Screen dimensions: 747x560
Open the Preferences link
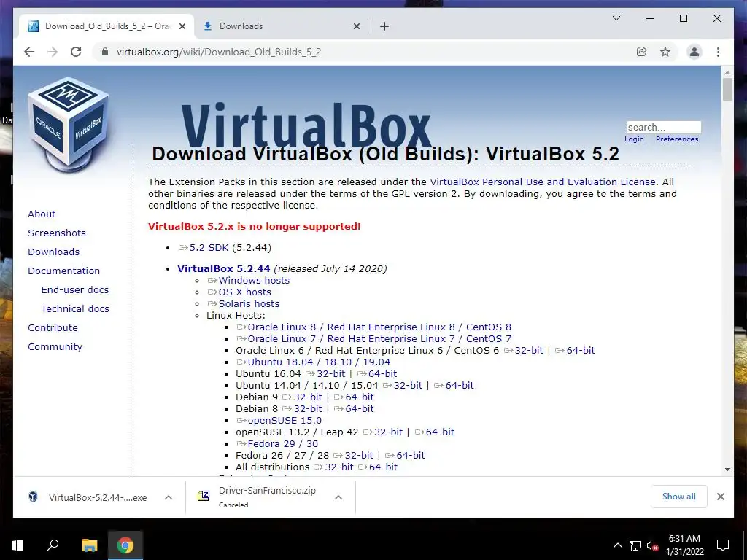(677, 139)
